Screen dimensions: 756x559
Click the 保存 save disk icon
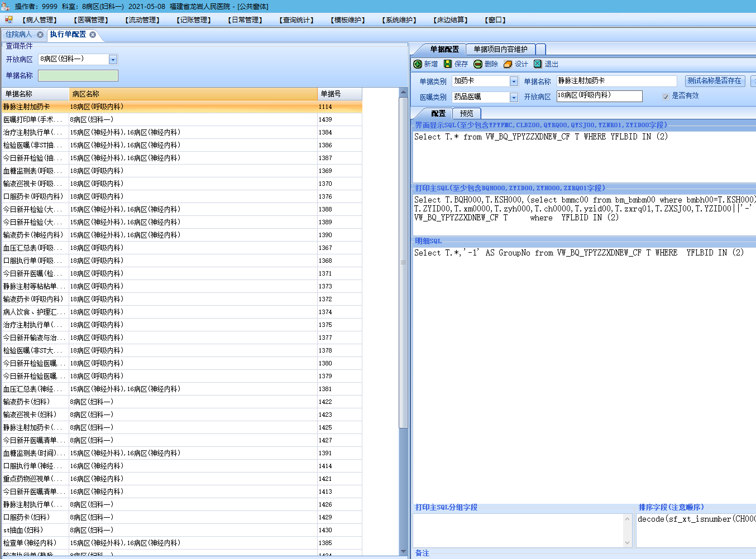tap(448, 64)
